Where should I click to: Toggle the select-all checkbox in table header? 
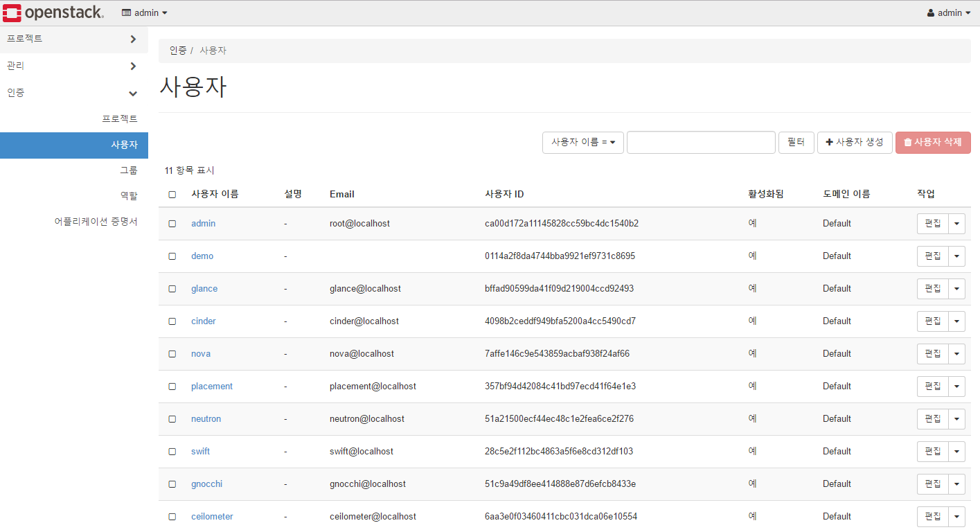click(x=172, y=195)
